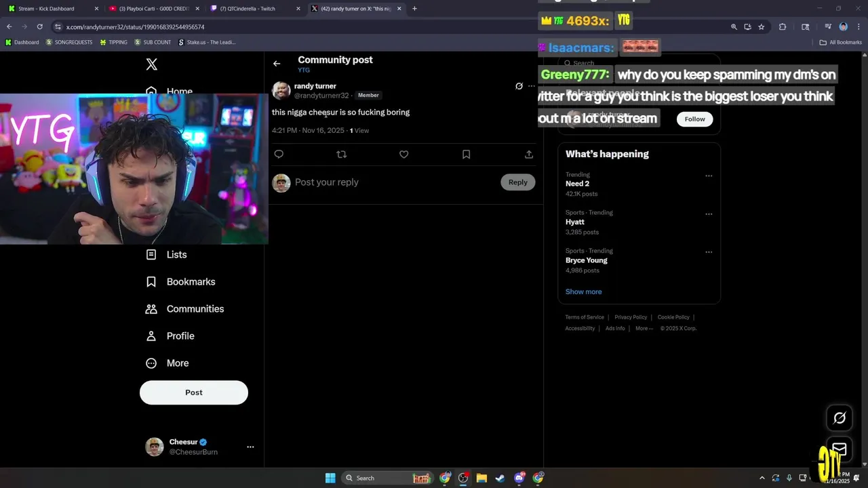Open the Cheesur account switcher dots
Image resolution: width=868 pixels, height=488 pixels.
pyautogui.click(x=250, y=447)
